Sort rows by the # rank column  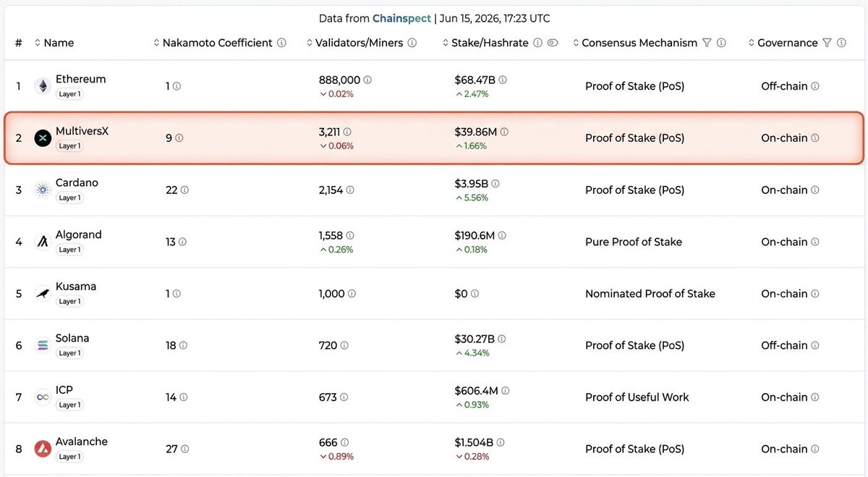pyautogui.click(x=19, y=43)
